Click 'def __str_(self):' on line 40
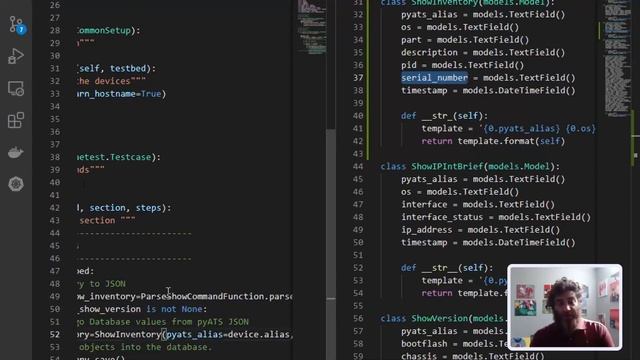The height and width of the screenshot is (360, 640). 444,116
